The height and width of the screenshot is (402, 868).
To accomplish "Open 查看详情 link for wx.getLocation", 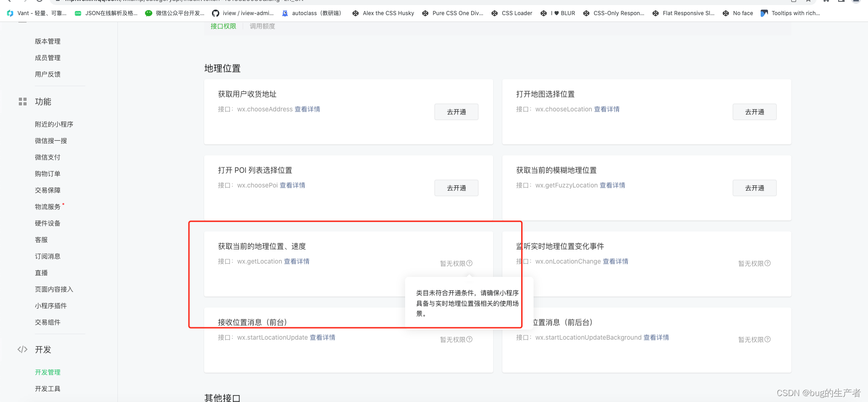I will pos(296,261).
